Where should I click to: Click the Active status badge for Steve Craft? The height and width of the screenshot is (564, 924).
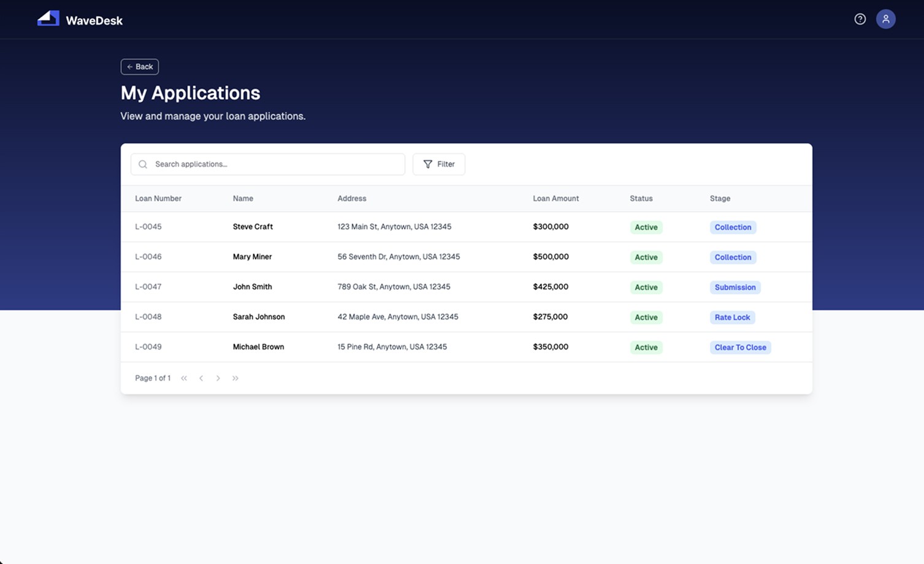(x=646, y=227)
